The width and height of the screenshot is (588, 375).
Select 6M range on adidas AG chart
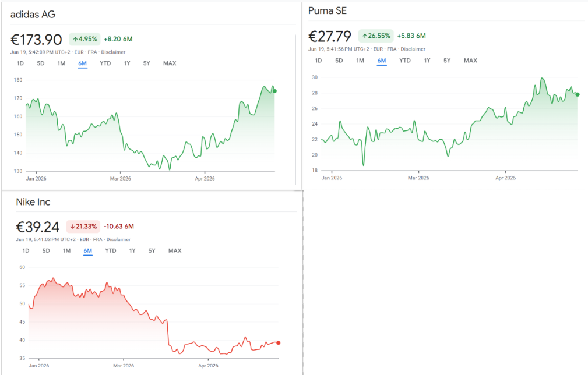click(x=83, y=63)
